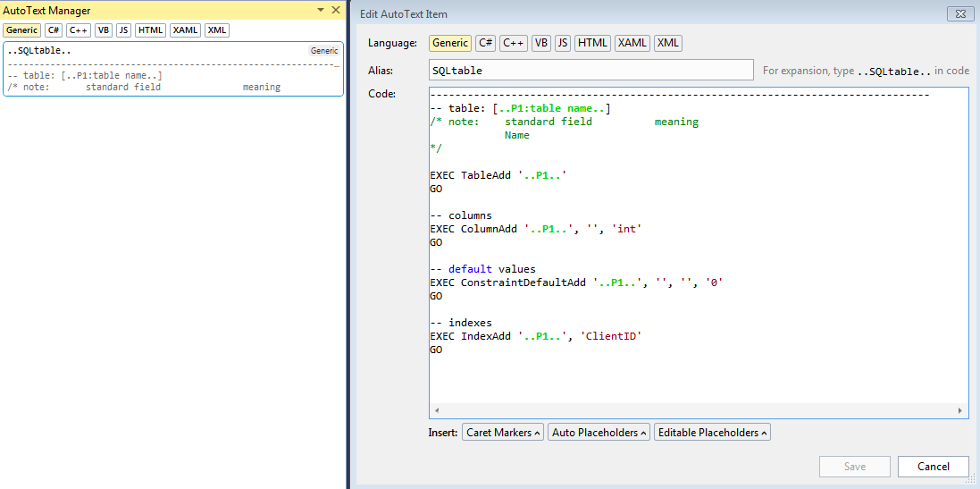Select C# filter in AutoText Manager

(54, 30)
